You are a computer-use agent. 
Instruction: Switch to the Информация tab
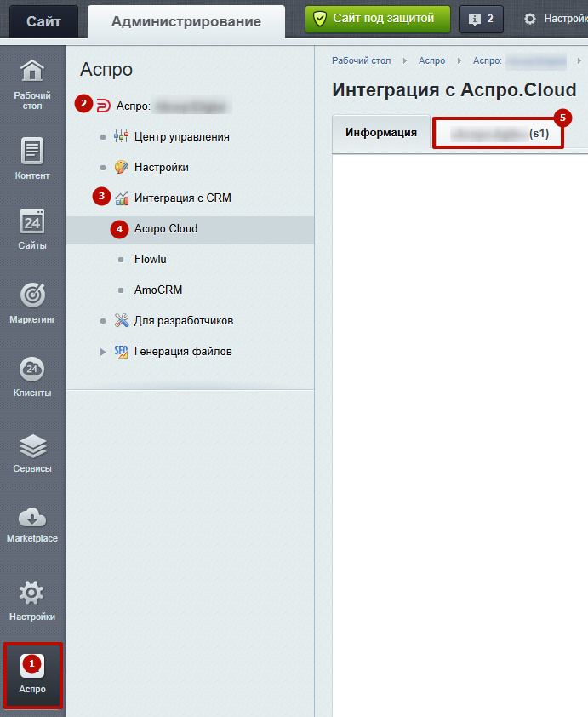[x=380, y=133]
